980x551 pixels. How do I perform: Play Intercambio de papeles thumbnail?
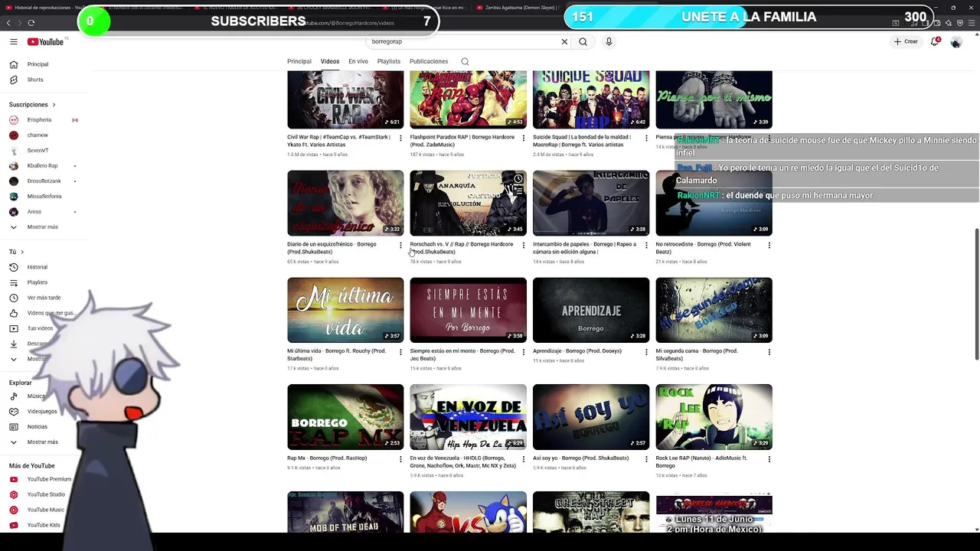coord(591,203)
